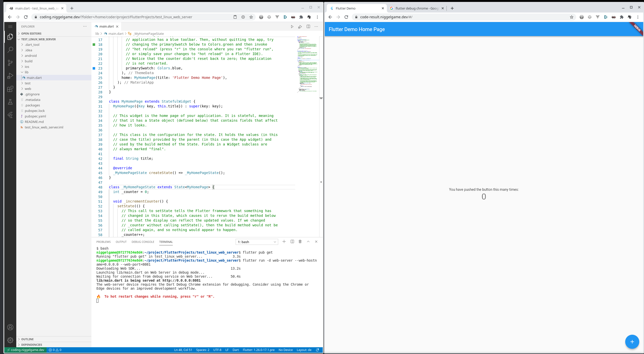Expand the android folder
Viewport: 644px width, 354px height.
(x=31, y=56)
